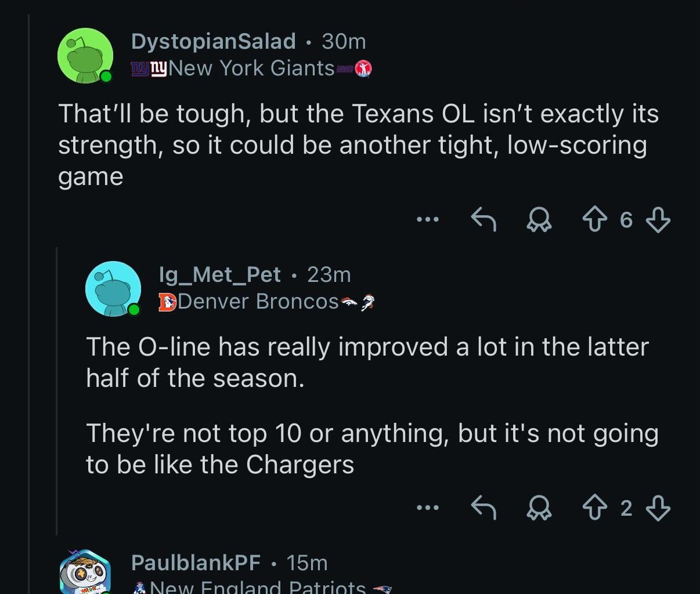The image size is (700, 594).
Task: Upvote Ig_Met_Pet's comment
Action: point(594,508)
